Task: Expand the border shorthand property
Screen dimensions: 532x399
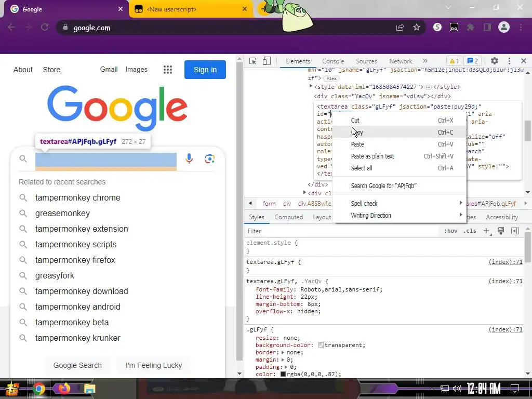Action: 283,352
